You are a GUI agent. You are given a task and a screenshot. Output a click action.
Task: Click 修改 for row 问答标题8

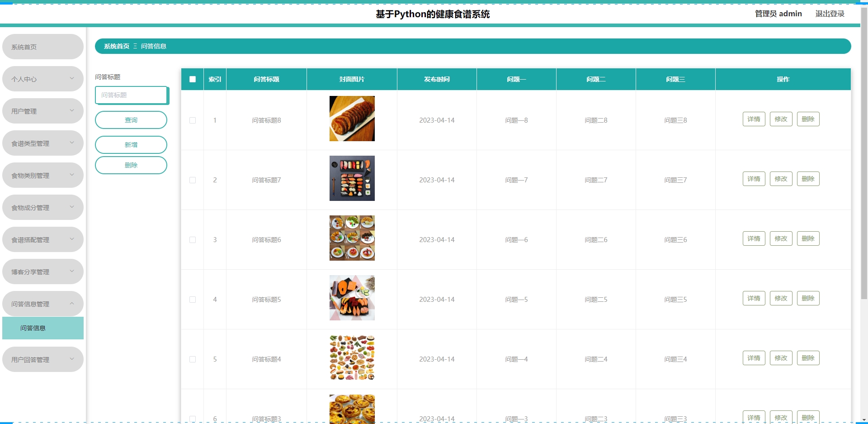point(781,119)
